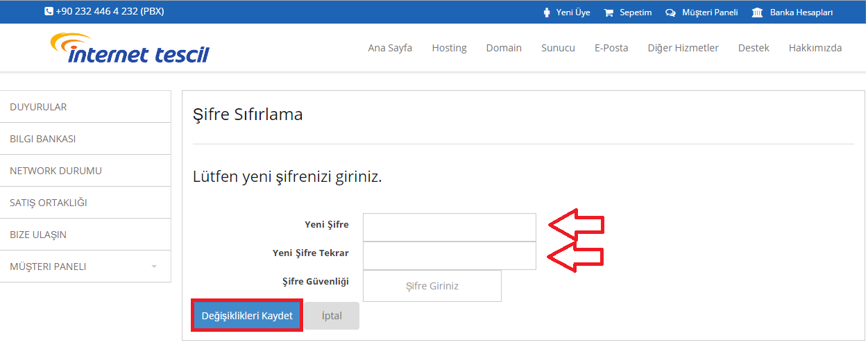This screenshot has height=363, width=868.
Task: Open the Sepetim shopping cart icon
Action: [x=609, y=12]
